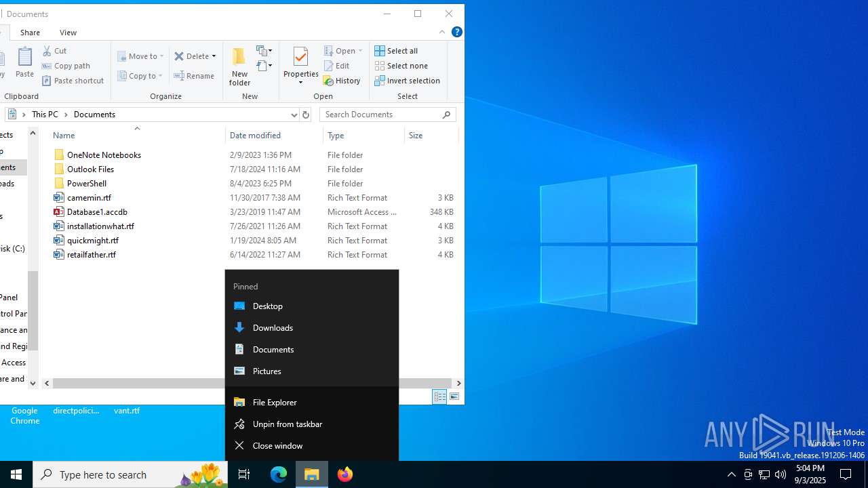Click the History icon in the ribbon
The width and height of the screenshot is (868, 488).
click(328, 81)
